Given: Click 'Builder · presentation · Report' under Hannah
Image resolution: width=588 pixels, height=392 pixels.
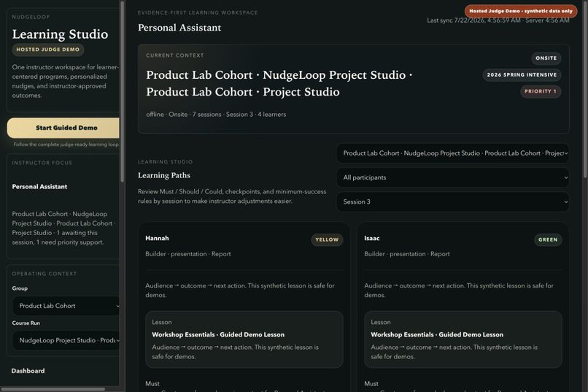Looking at the screenshot, I should [x=188, y=254].
